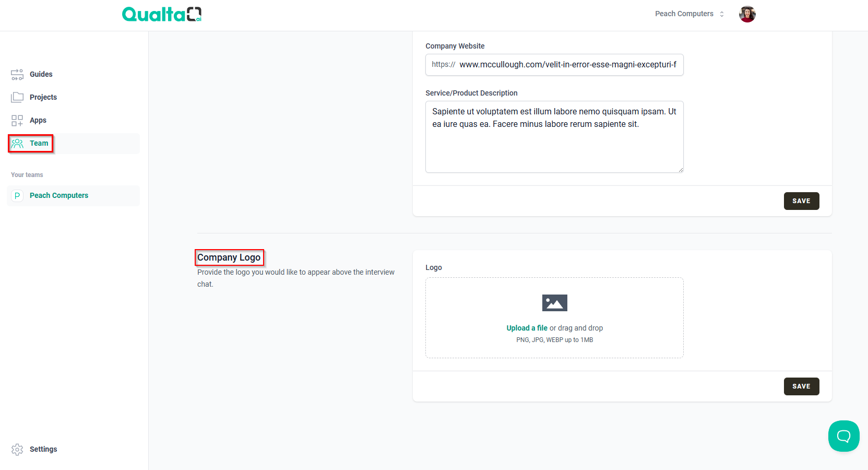Viewport: 868px width, 470px height.
Task: Click the textarea resize handle
Action: tap(680, 169)
